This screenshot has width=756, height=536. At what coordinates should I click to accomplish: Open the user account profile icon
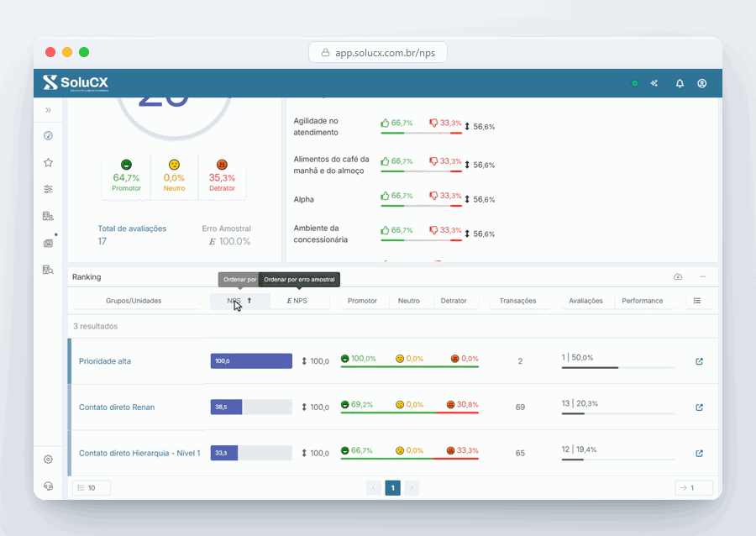702,83
